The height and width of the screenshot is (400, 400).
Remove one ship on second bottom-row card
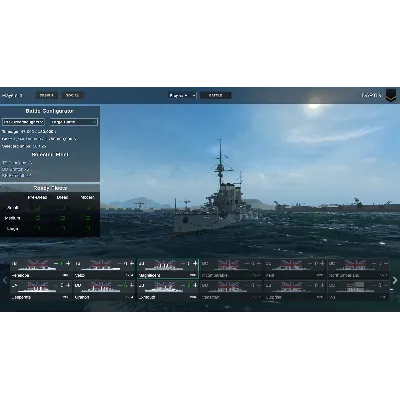coord(119,285)
